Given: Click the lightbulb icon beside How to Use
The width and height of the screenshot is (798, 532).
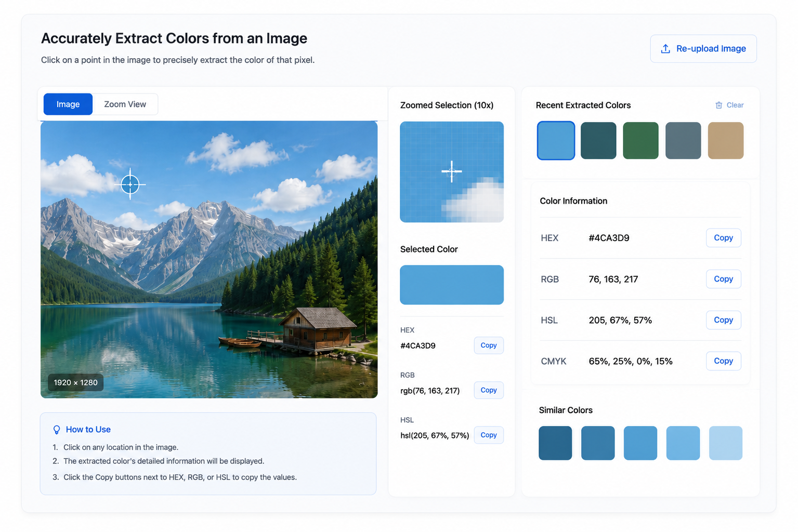Looking at the screenshot, I should tap(57, 430).
